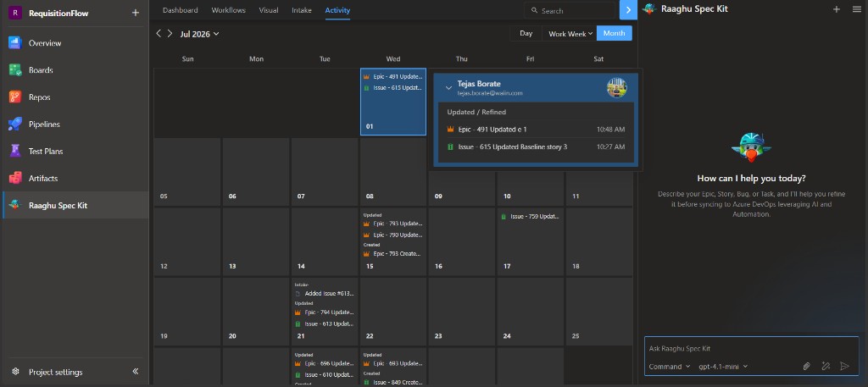Image resolution: width=868 pixels, height=387 pixels.
Task: Collapse the chat panel blue arrow
Action: pyautogui.click(x=628, y=10)
